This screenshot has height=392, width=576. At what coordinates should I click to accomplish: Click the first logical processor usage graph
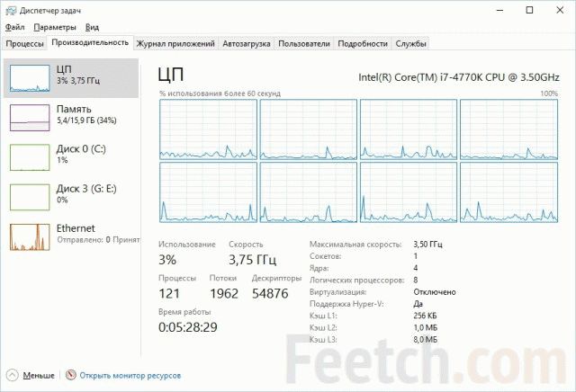click(208, 129)
